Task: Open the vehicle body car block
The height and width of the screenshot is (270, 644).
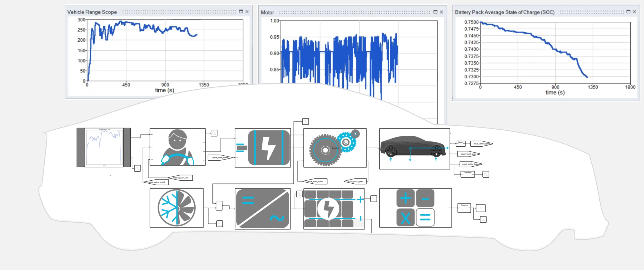Action: pos(414,149)
